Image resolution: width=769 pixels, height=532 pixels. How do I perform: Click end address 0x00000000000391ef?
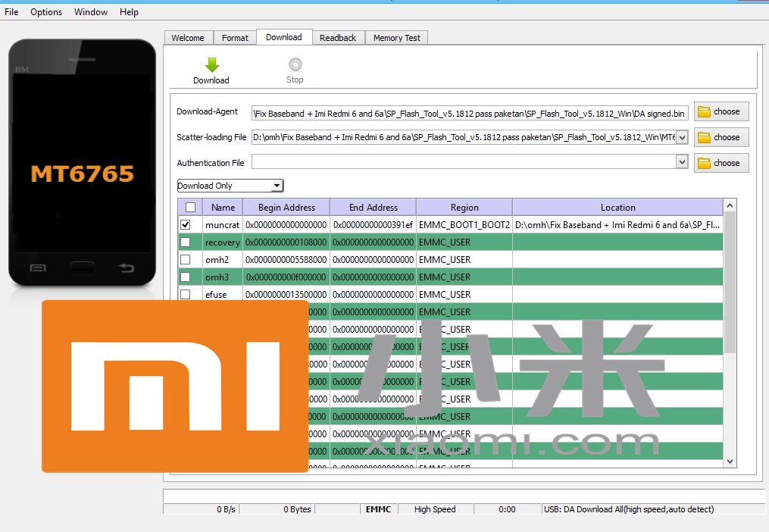[374, 225]
